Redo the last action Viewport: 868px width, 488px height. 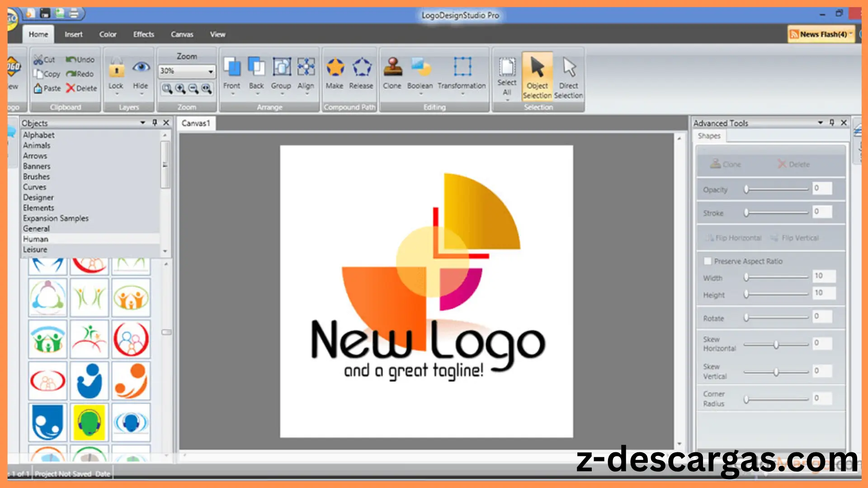click(x=80, y=74)
